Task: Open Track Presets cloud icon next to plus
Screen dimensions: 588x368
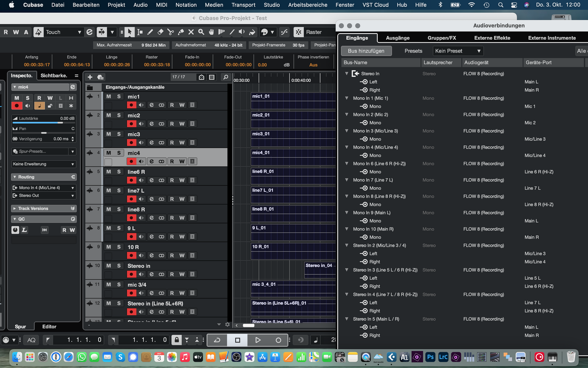Action: tap(100, 77)
